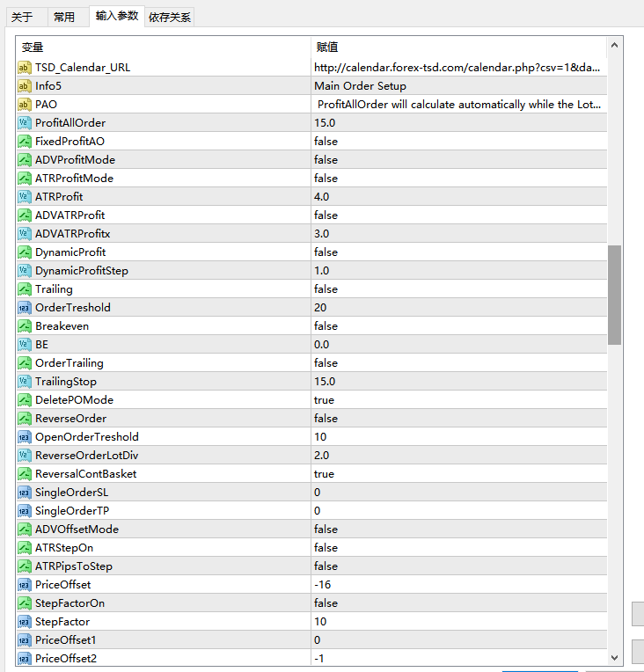Click the integer icon for SingleOrderTP

pos(25,510)
